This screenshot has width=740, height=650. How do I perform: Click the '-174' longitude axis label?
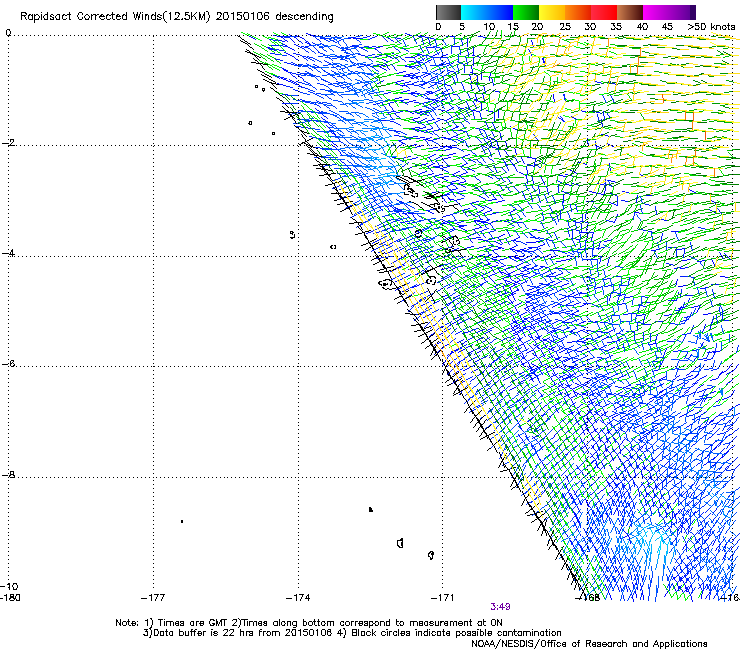[x=298, y=598]
